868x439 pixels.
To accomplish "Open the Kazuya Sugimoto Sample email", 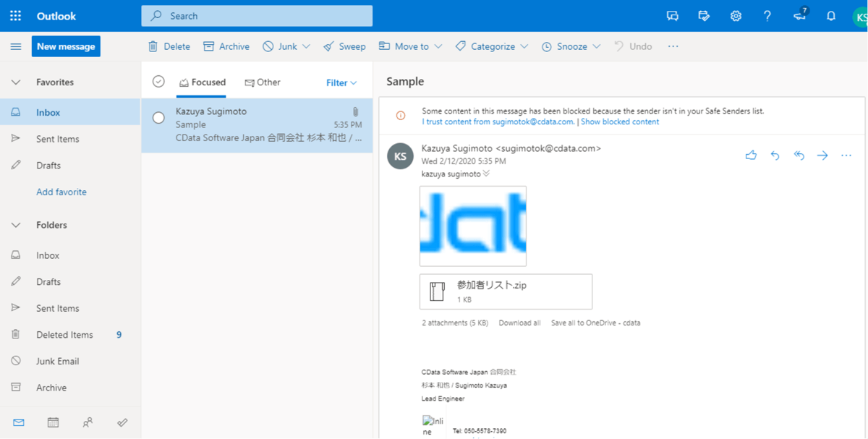I will (x=257, y=125).
